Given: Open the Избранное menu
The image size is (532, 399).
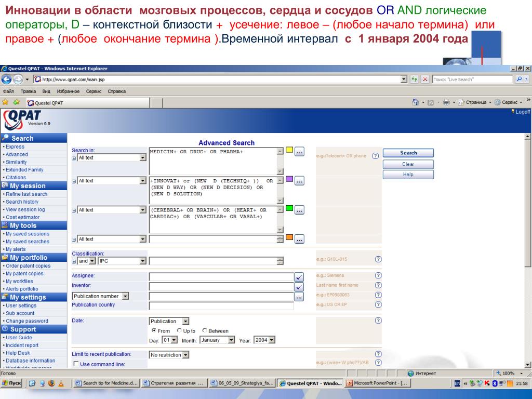Looking at the screenshot, I should coord(68,91).
